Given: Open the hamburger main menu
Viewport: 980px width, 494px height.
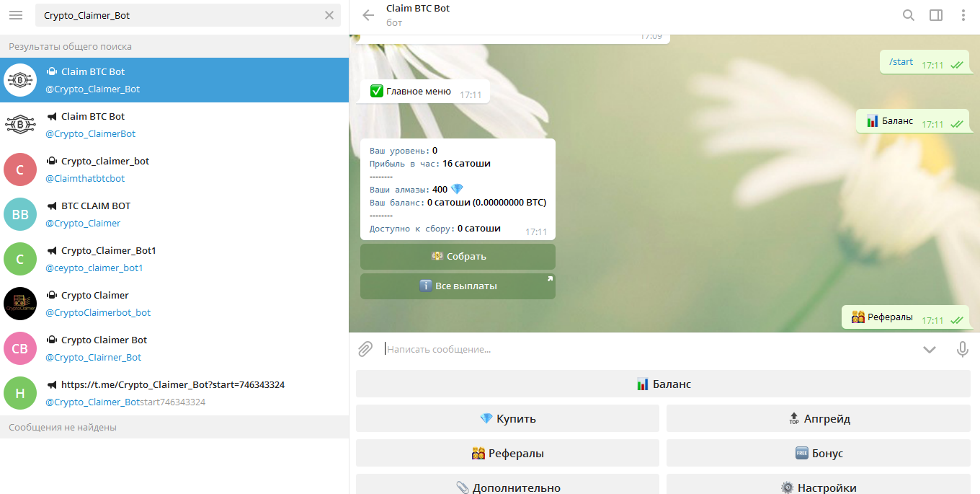Looking at the screenshot, I should point(16,15).
